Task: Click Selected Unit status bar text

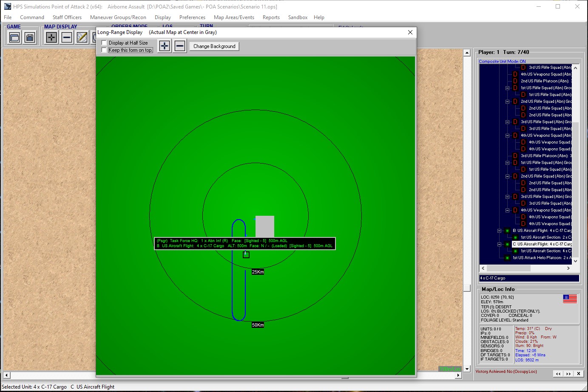Action: pos(58,387)
